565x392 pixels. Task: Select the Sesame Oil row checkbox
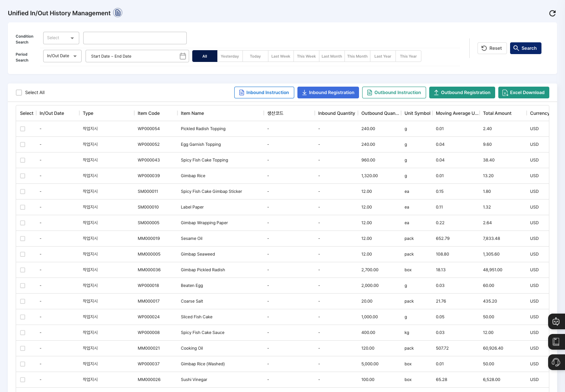point(23,239)
